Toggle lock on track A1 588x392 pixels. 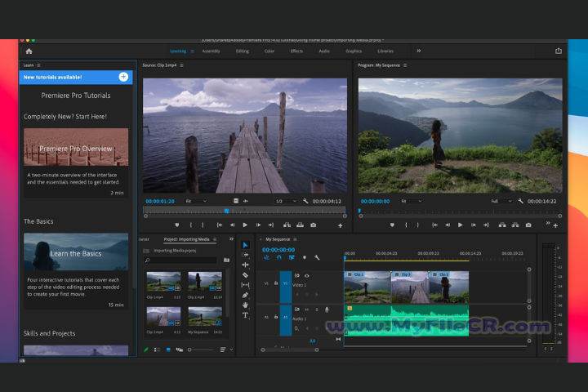point(276,317)
